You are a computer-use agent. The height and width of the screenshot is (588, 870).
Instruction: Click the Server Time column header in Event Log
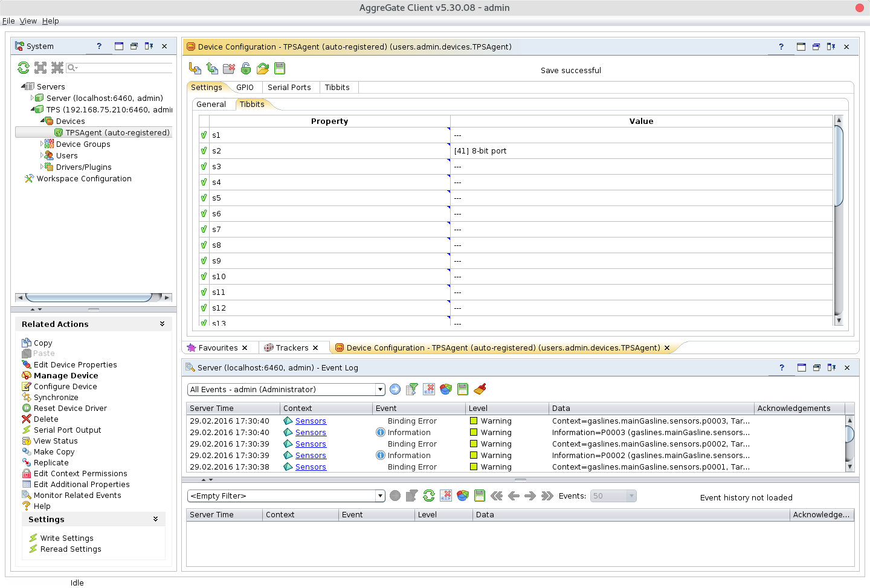pos(233,408)
